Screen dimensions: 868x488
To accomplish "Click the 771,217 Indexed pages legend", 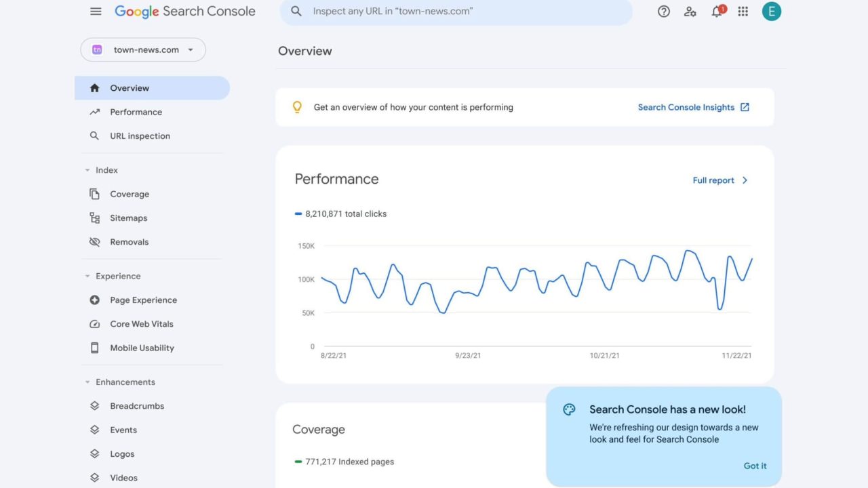I will pos(344,462).
